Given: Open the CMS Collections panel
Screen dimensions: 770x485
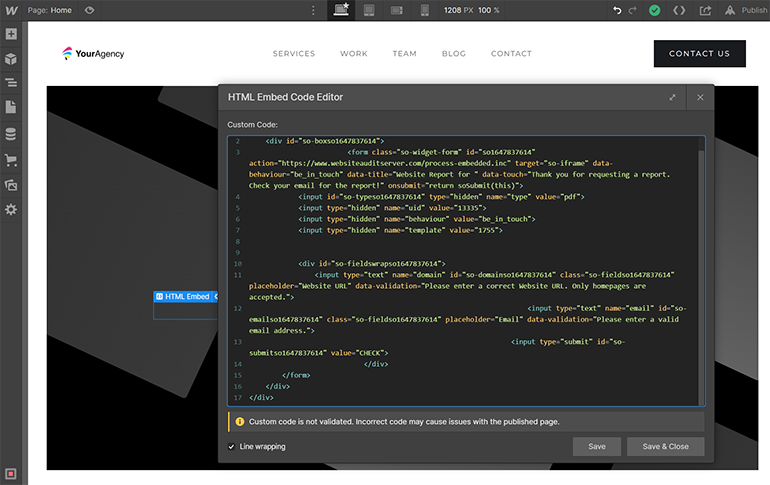Looking at the screenshot, I should [11, 134].
